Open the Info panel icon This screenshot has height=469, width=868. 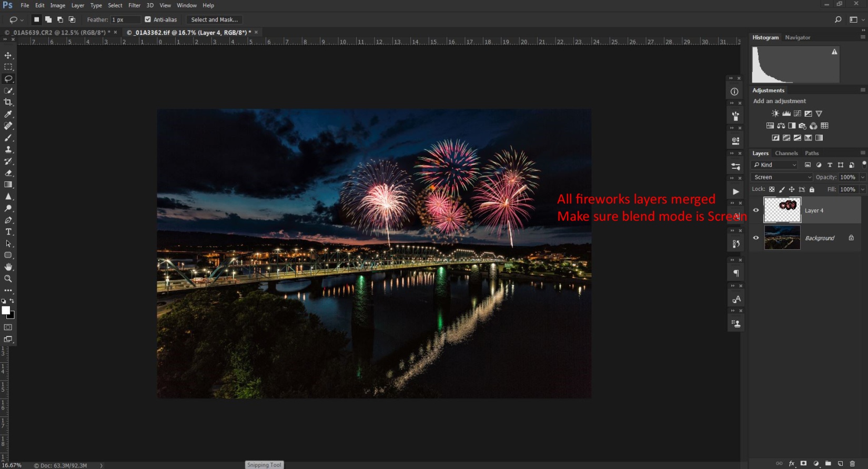pos(735,91)
